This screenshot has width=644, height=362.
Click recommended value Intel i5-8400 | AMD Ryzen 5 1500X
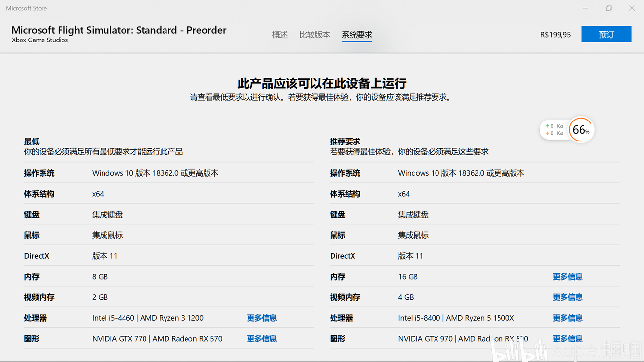[x=456, y=318]
